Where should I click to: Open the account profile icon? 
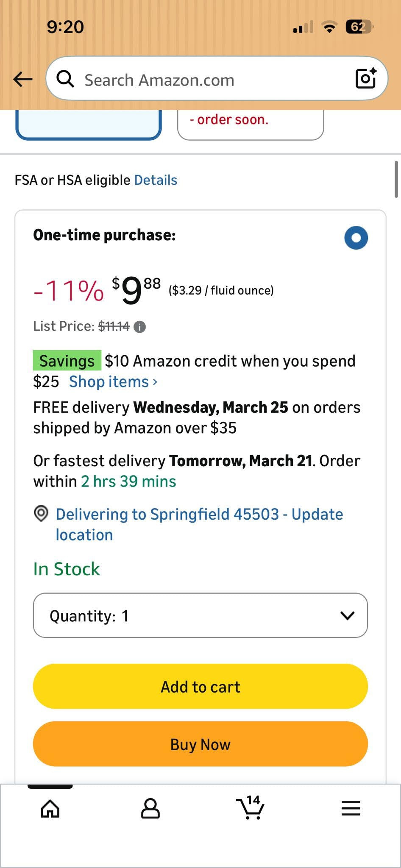(x=150, y=808)
